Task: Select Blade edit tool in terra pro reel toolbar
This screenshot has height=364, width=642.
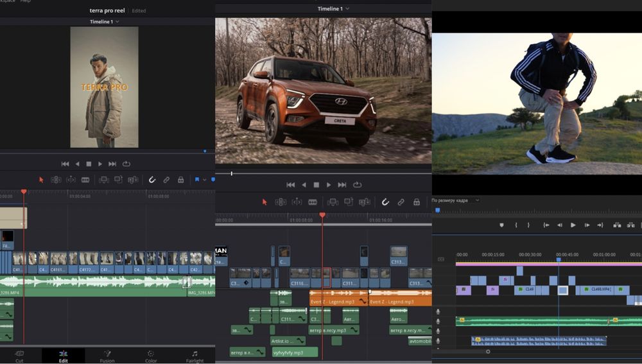Action: pos(85,180)
